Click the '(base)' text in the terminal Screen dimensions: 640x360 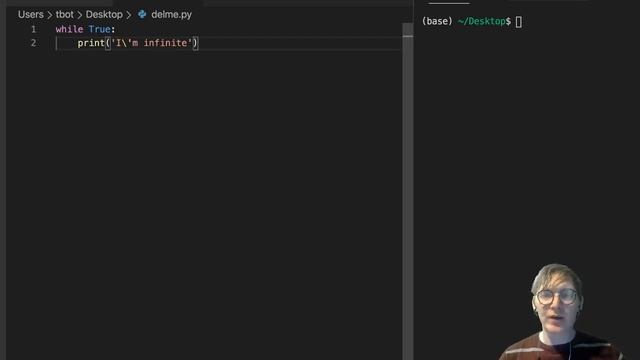tap(437, 21)
